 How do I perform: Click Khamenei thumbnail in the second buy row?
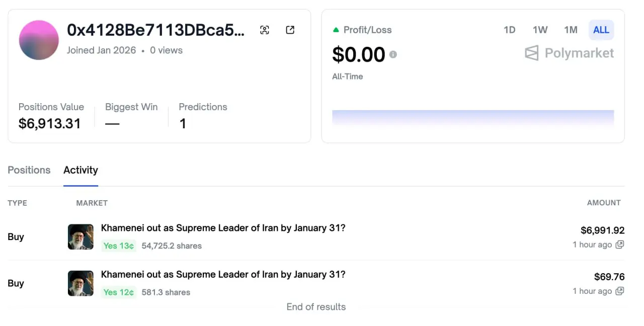(80, 283)
